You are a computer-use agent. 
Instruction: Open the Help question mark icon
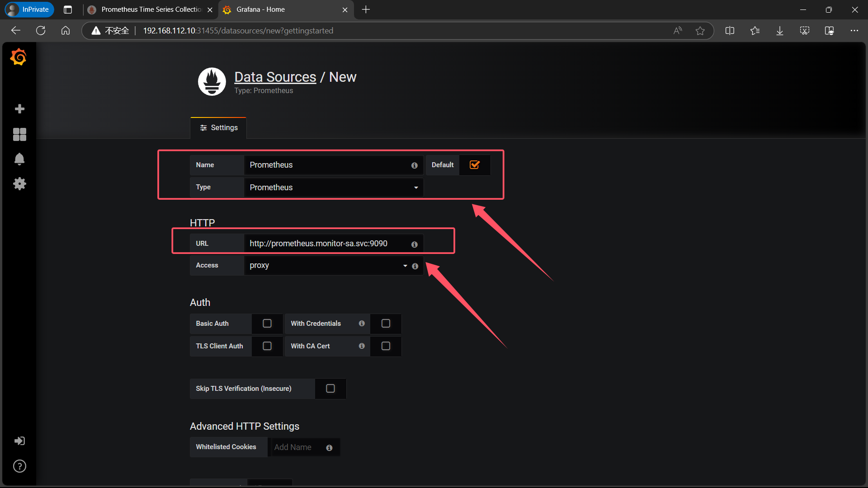pos(19,466)
